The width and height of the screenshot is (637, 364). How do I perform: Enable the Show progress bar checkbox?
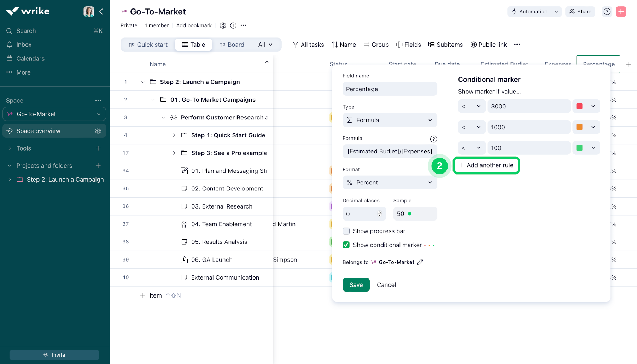346,231
